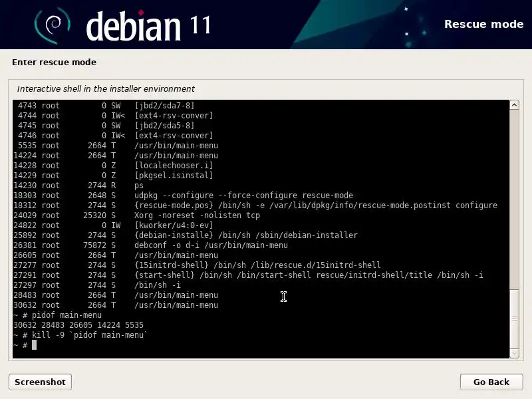Click the main-menu row with PID 30632
Viewport: 532px width, 399px height.
tap(116, 305)
